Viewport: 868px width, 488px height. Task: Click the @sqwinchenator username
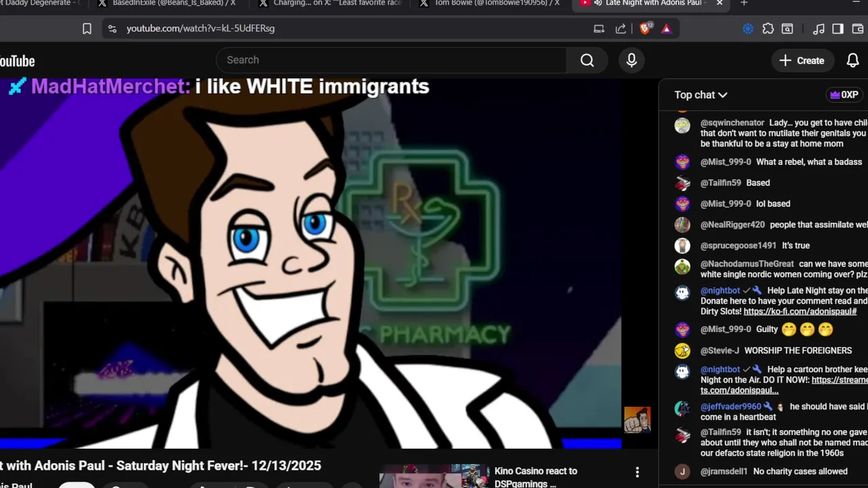pyautogui.click(x=732, y=123)
